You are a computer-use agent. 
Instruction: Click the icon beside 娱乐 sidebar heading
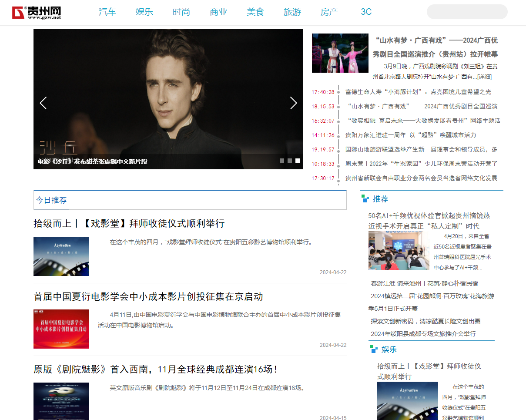click(374, 349)
